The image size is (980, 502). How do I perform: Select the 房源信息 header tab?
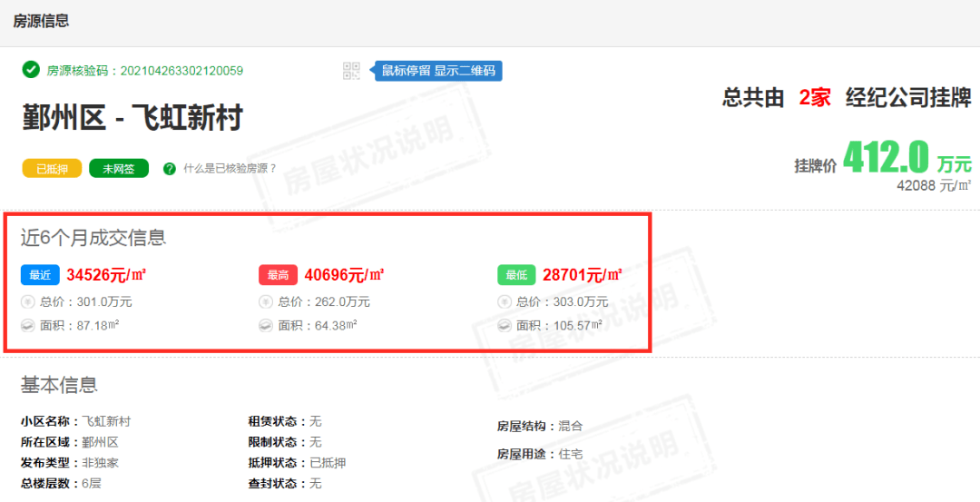41,21
